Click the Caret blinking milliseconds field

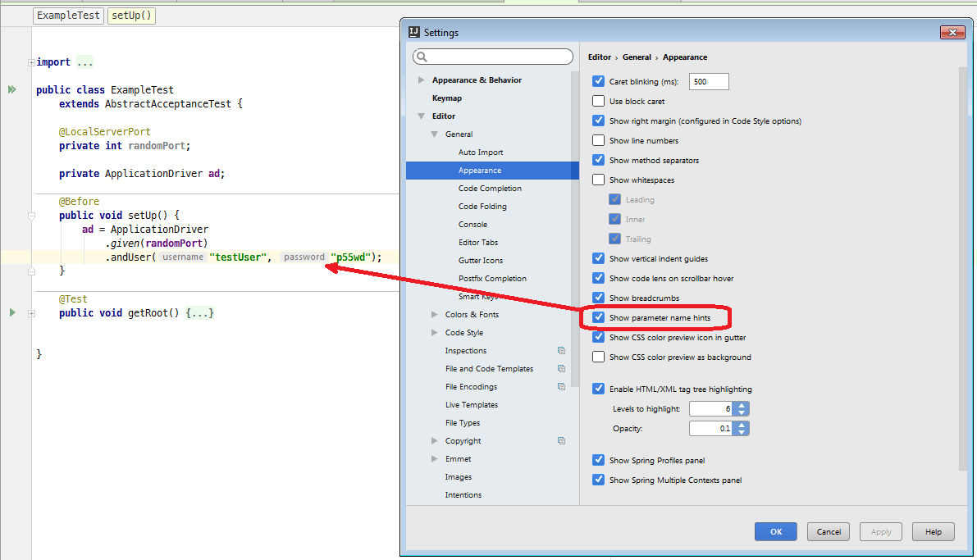(x=708, y=81)
